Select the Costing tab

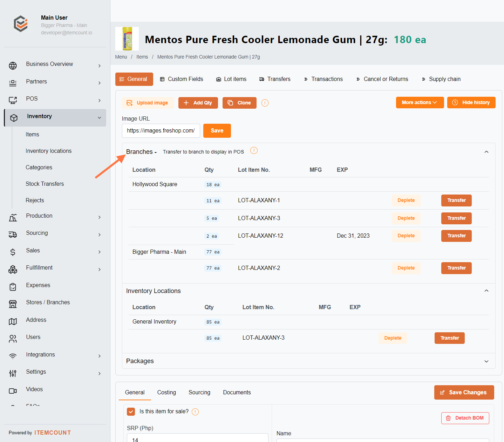point(166,393)
